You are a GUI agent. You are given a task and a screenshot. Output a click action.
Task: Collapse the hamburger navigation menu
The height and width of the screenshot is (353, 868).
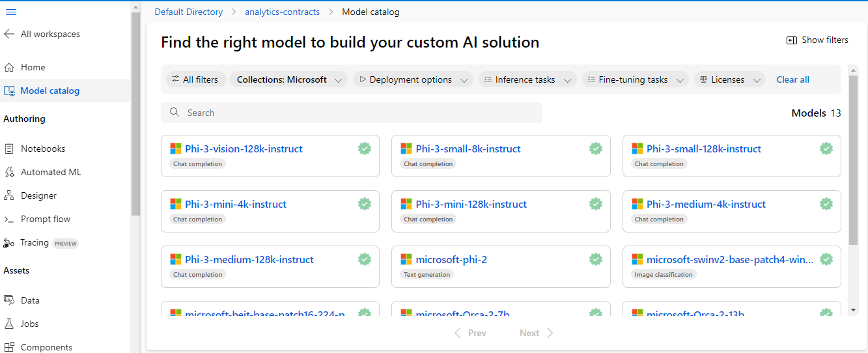tap(11, 12)
